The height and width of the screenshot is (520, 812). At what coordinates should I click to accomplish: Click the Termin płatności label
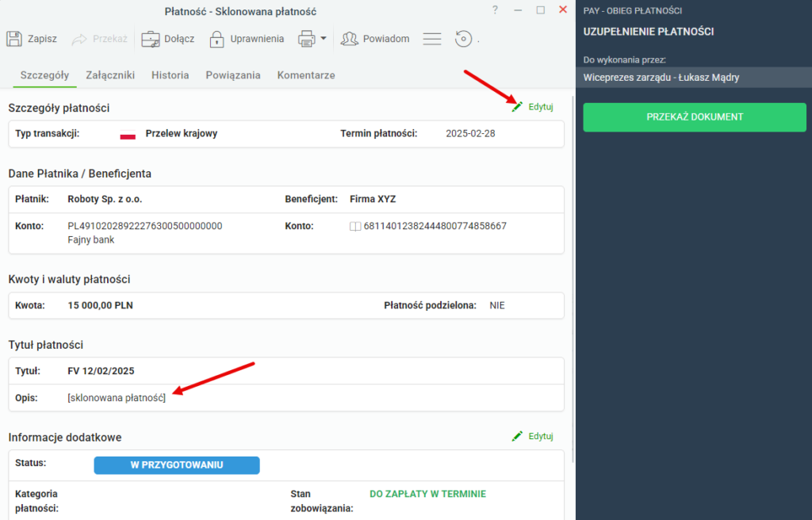pyautogui.click(x=378, y=134)
